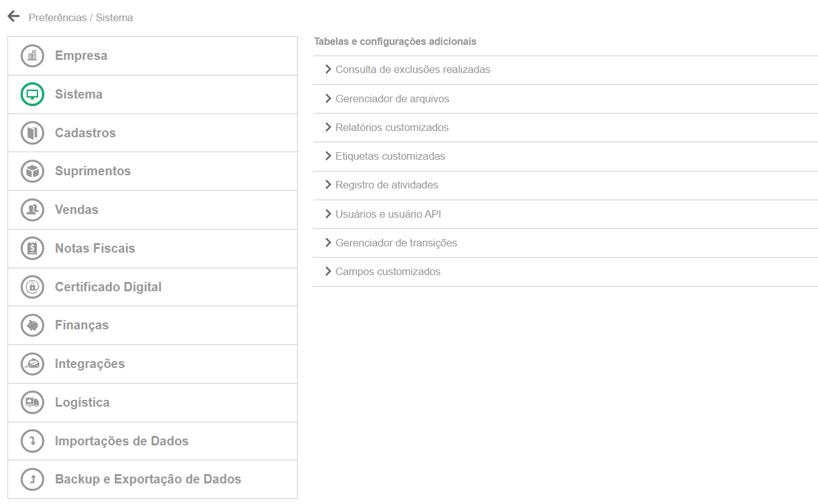Click the people icon beside Vendas

32,210
